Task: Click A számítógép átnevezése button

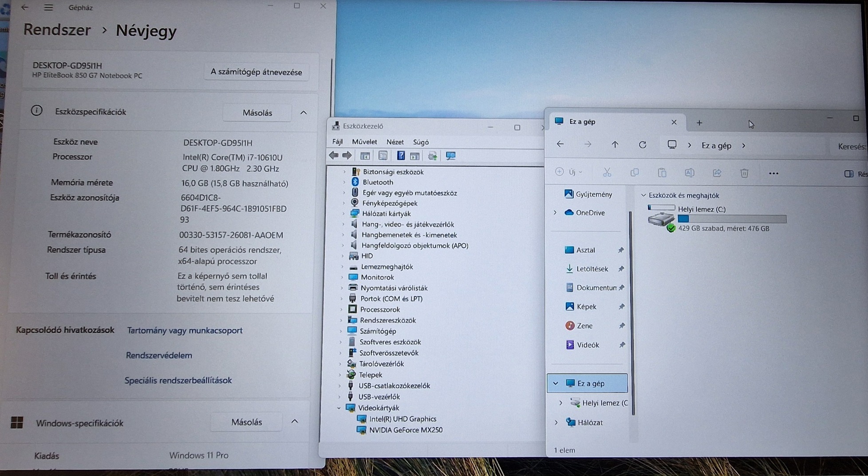Action: 256,72
